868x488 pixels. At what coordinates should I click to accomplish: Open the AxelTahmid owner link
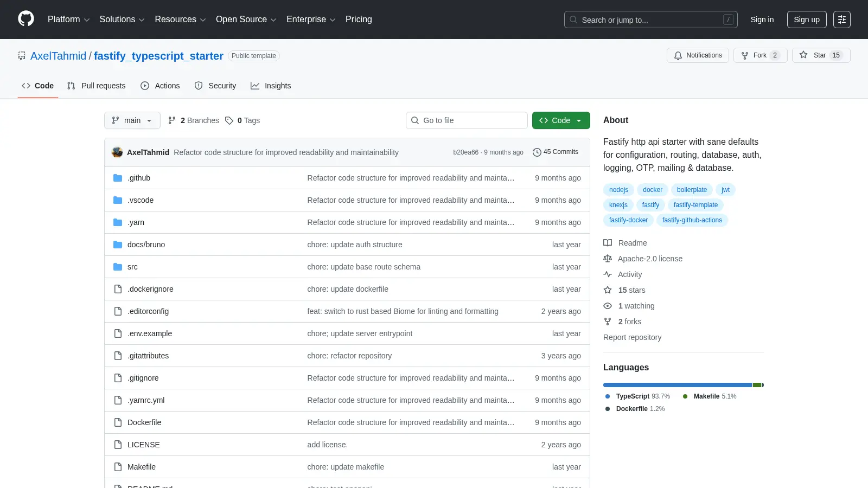[58, 56]
